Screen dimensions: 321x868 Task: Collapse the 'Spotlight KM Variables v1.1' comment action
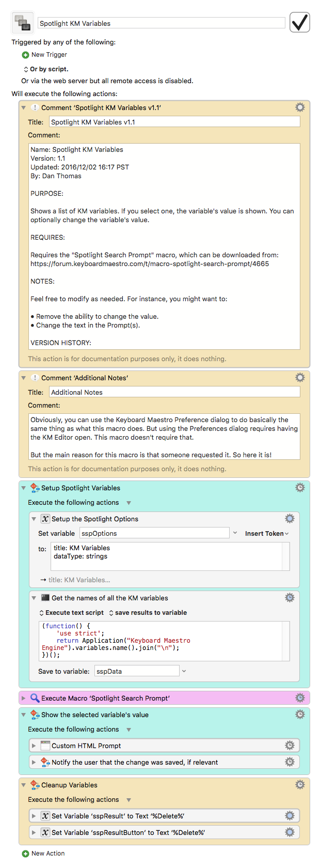[24, 108]
